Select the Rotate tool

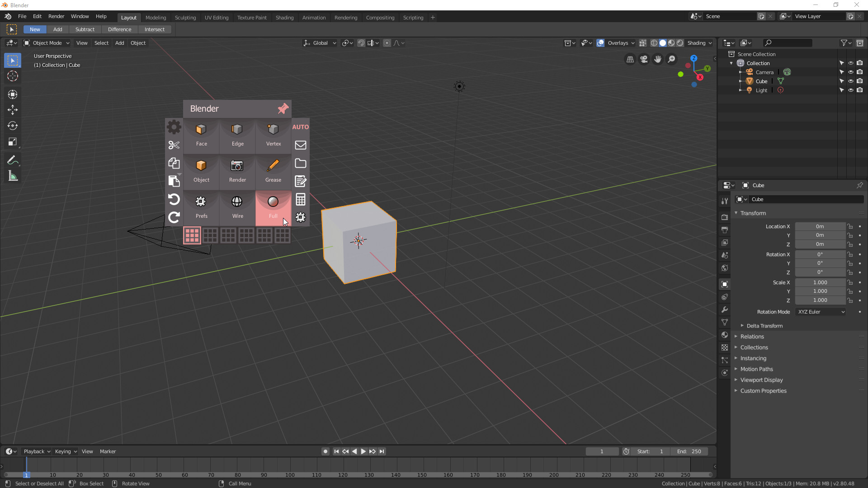pos(12,126)
